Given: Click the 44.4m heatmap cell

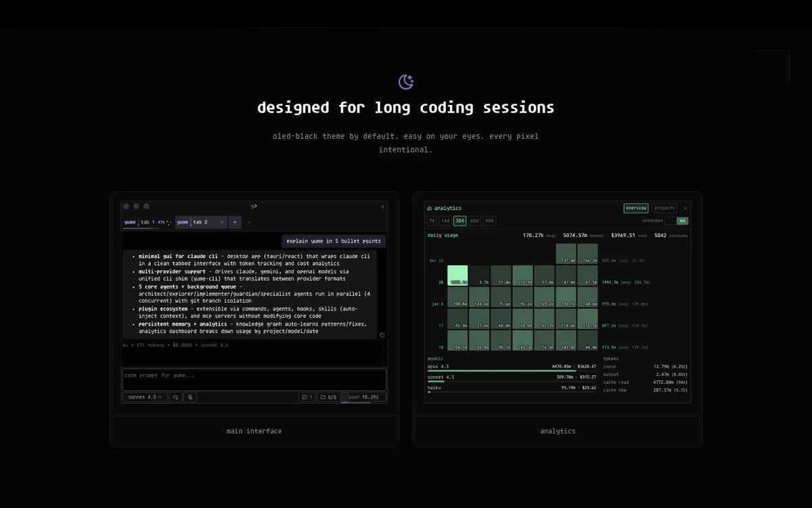Looking at the screenshot, I should point(587,341).
